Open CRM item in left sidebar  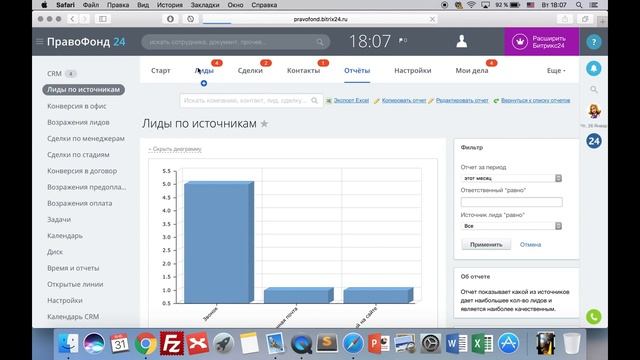click(x=54, y=73)
